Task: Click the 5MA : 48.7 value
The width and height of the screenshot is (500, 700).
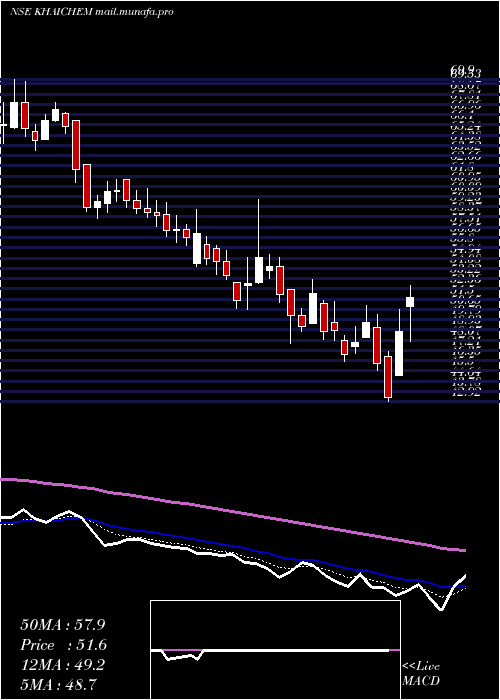Action: [x=58, y=684]
